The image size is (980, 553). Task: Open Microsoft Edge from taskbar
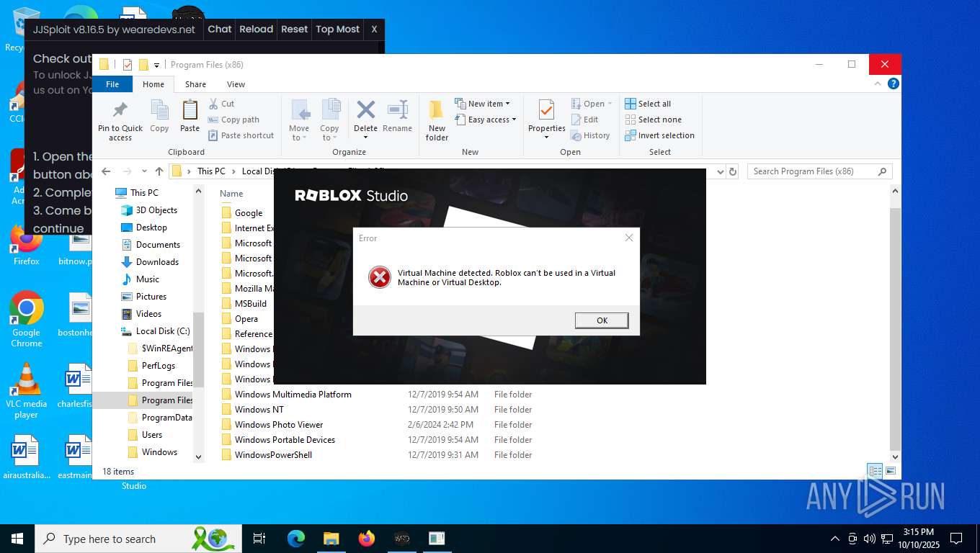[x=296, y=539]
